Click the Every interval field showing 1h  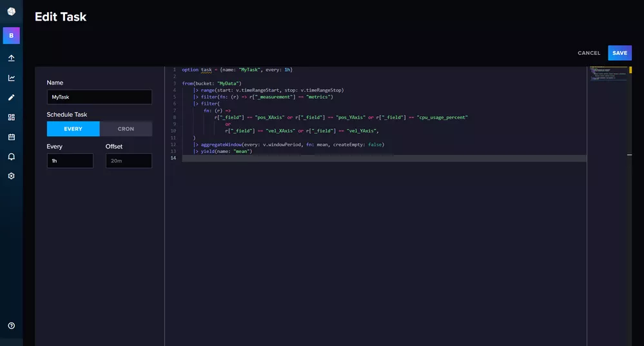tap(70, 161)
